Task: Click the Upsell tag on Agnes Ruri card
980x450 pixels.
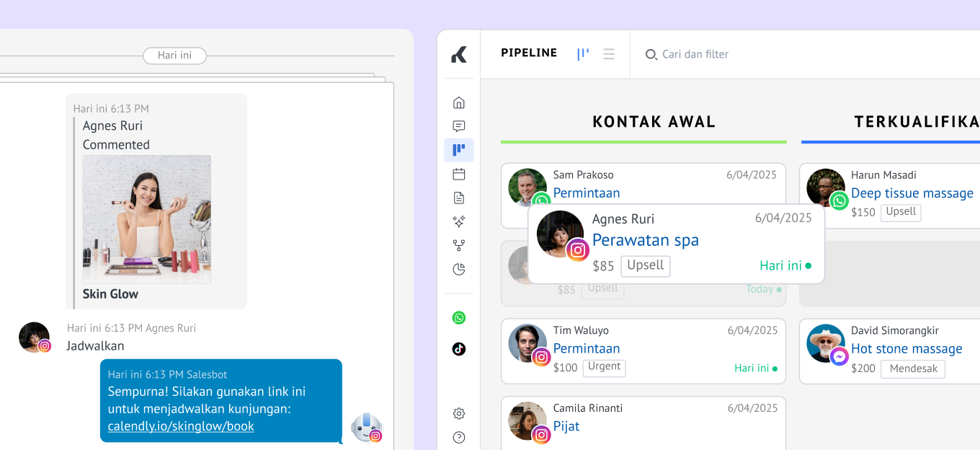Action: coord(645,265)
